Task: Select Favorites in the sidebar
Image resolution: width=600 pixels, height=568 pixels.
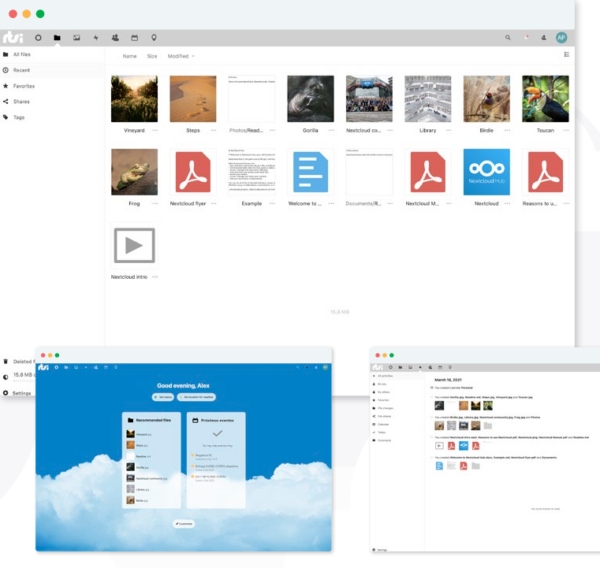Action: [24, 86]
